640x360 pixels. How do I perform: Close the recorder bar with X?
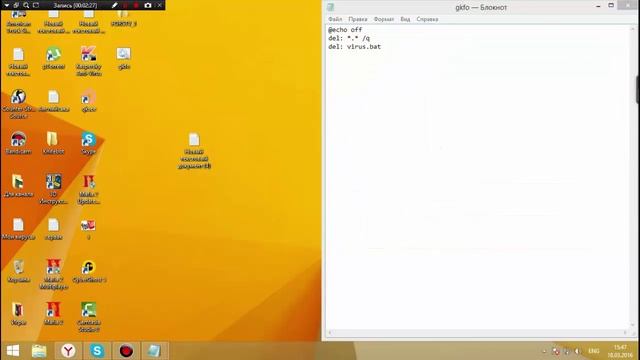pos(160,5)
